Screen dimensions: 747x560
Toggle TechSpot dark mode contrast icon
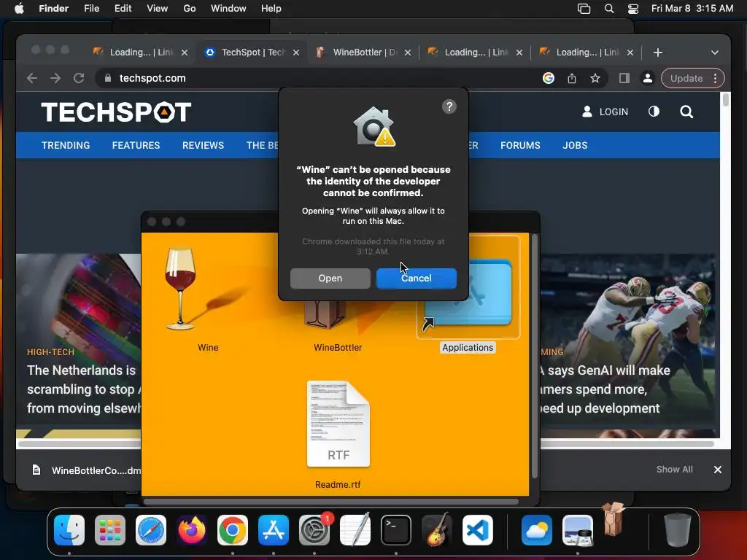pyautogui.click(x=654, y=112)
